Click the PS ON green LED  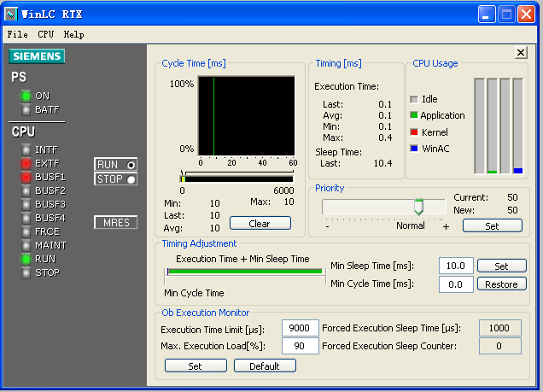pyautogui.click(x=26, y=96)
